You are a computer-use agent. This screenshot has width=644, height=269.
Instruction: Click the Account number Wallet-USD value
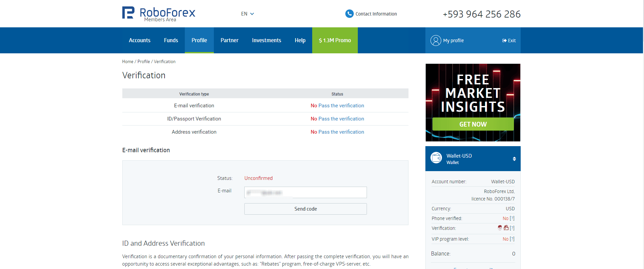[503, 182]
